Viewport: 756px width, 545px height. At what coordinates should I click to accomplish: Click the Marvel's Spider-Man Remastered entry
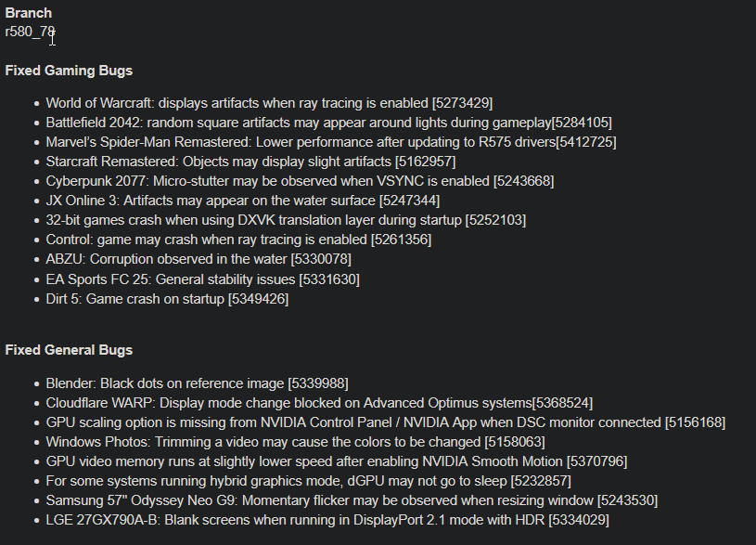[x=331, y=142]
